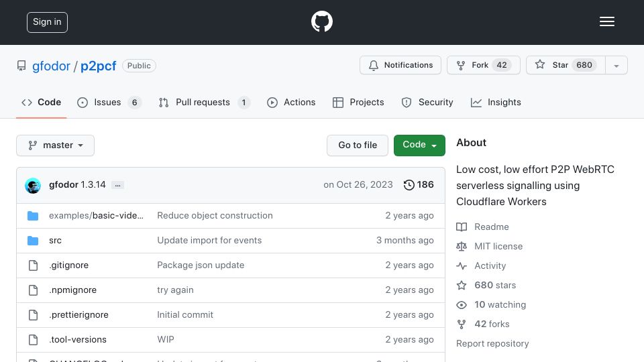Click the .gitignore file icon
The width and height of the screenshot is (644, 362).
[34, 265]
